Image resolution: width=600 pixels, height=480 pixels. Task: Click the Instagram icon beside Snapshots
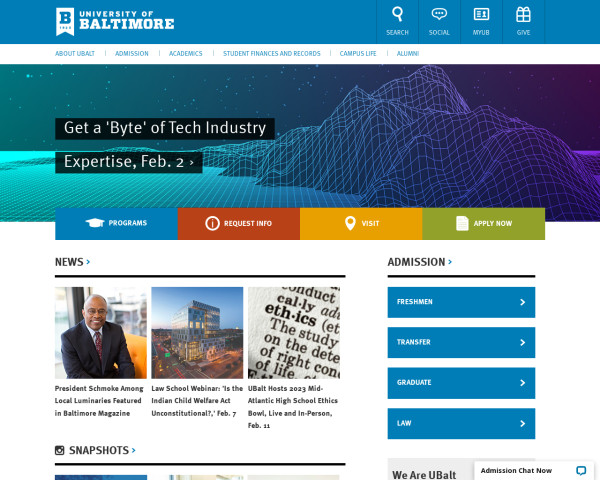(60, 450)
